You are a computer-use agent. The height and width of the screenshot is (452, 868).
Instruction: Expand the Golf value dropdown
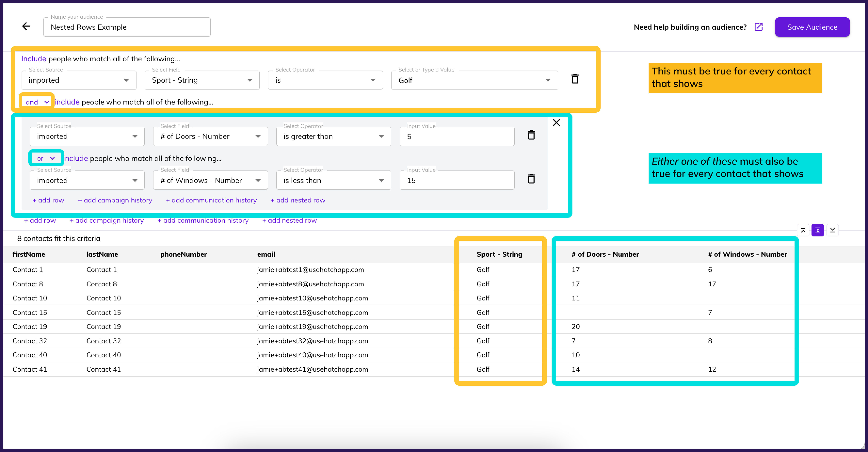474,81
